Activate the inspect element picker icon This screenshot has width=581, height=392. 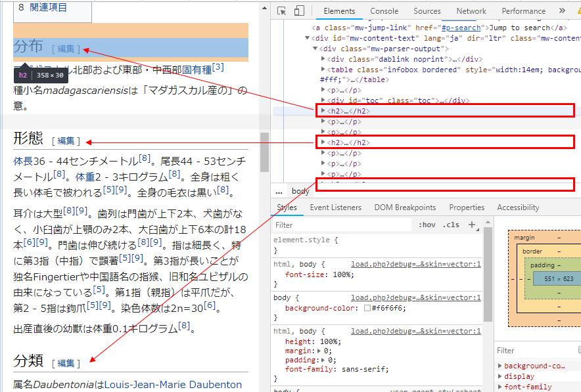coord(281,11)
